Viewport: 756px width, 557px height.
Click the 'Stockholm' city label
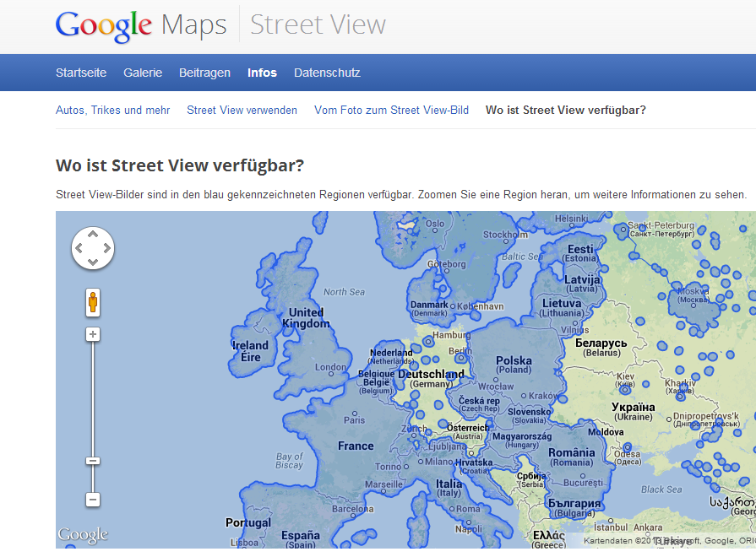point(505,235)
